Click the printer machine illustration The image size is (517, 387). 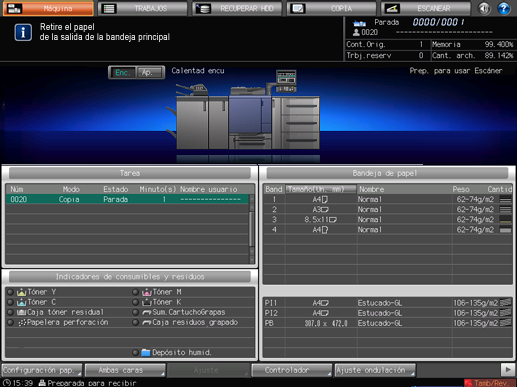[x=243, y=110]
